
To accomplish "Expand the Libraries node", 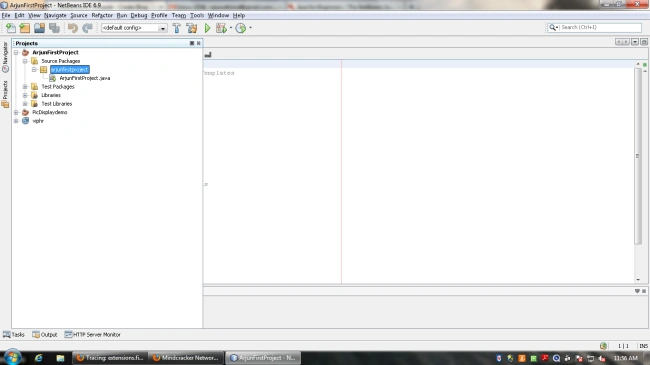I will [x=25, y=95].
